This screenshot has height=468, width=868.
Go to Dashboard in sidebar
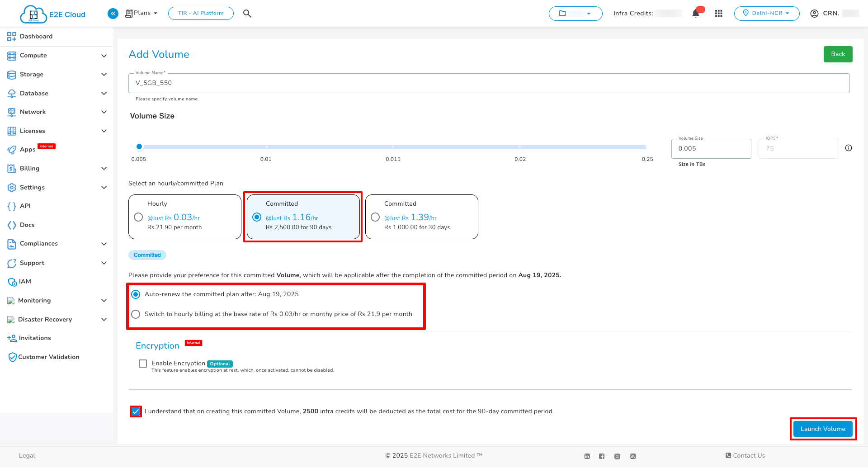pos(36,37)
